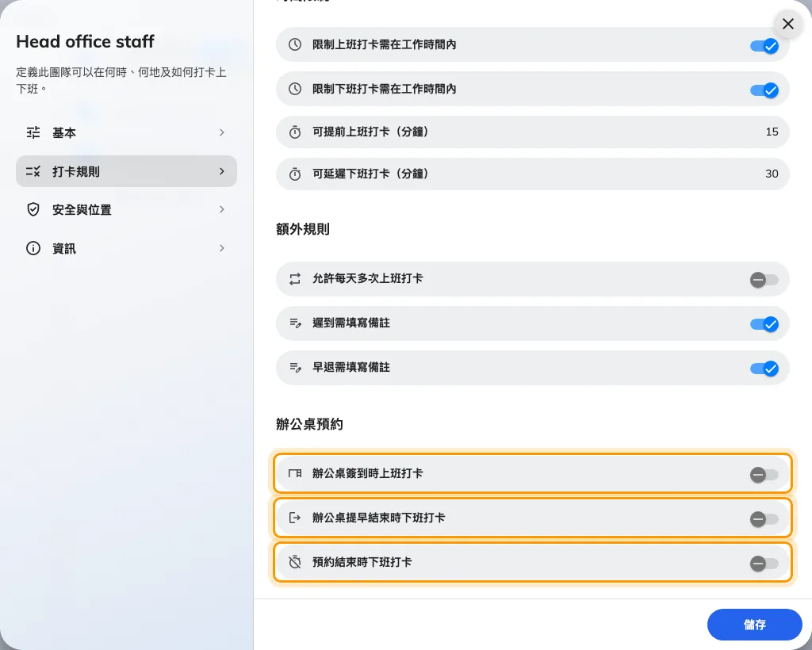Viewport: 812px width, 650px height.
Task: Click chevron on 打卡規則 row
Action: coord(222,171)
